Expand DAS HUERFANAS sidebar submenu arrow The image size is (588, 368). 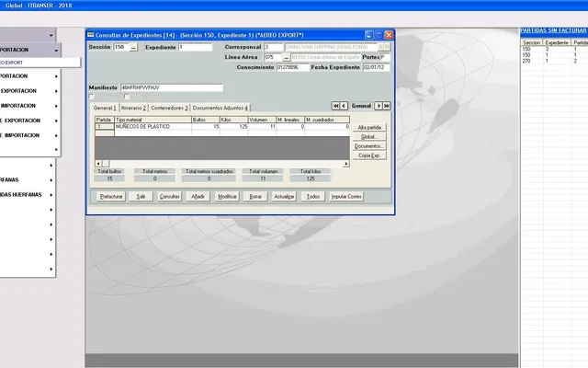tap(51, 195)
